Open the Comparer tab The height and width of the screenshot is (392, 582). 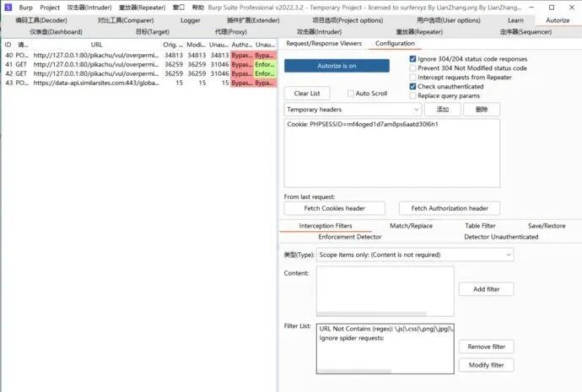coord(126,20)
